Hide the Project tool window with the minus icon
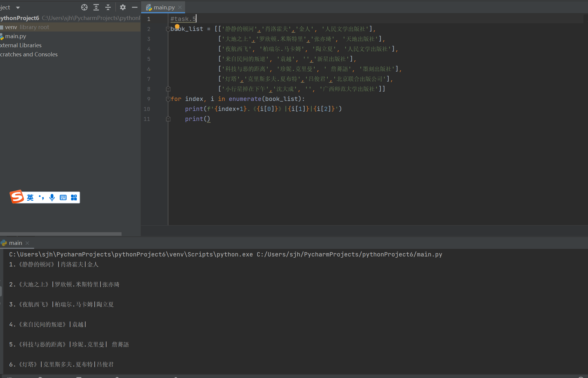The image size is (588, 378). pos(135,7)
